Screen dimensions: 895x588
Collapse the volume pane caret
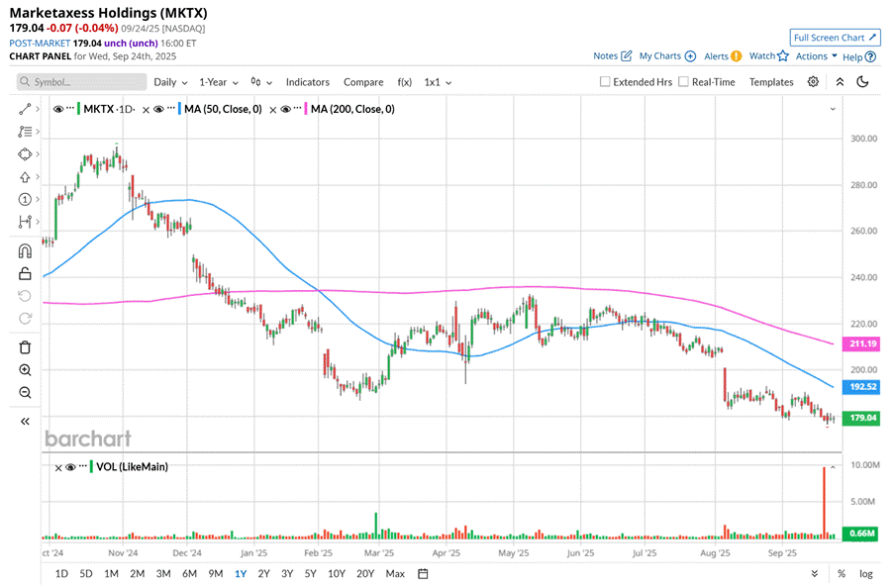pos(833,467)
